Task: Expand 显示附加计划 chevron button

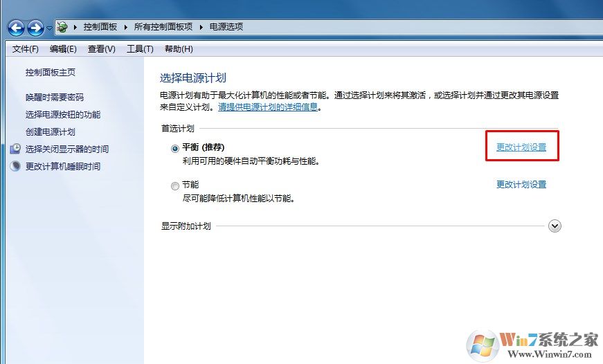Action: pos(555,226)
